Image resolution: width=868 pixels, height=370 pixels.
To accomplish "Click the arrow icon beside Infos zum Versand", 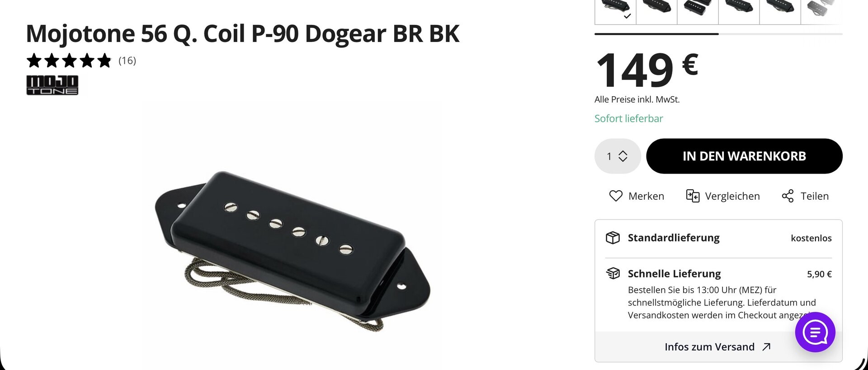I will [x=766, y=347].
